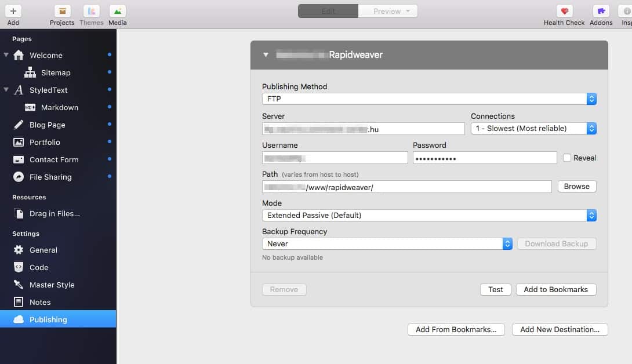The image size is (632, 364).
Task: Click Add to Bookmarks button
Action: coord(556,289)
